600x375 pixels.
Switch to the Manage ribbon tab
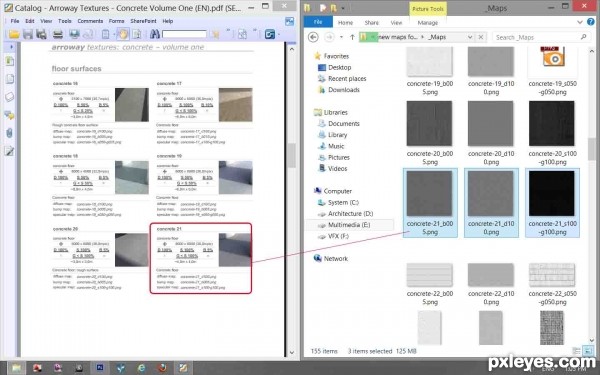coord(428,23)
